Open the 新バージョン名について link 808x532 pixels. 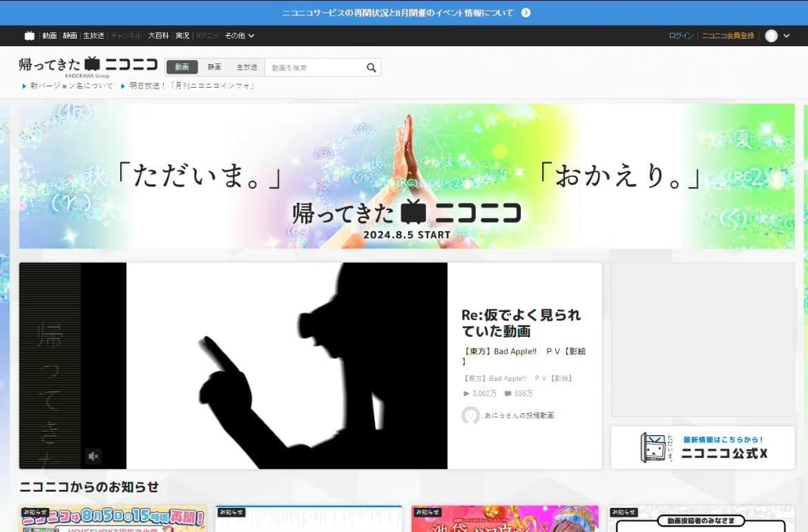[x=71, y=86]
